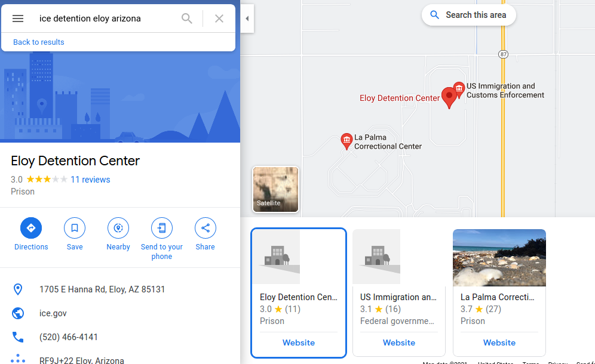Share Eloy Detention Center location
This screenshot has width=595, height=364.
[x=206, y=234]
